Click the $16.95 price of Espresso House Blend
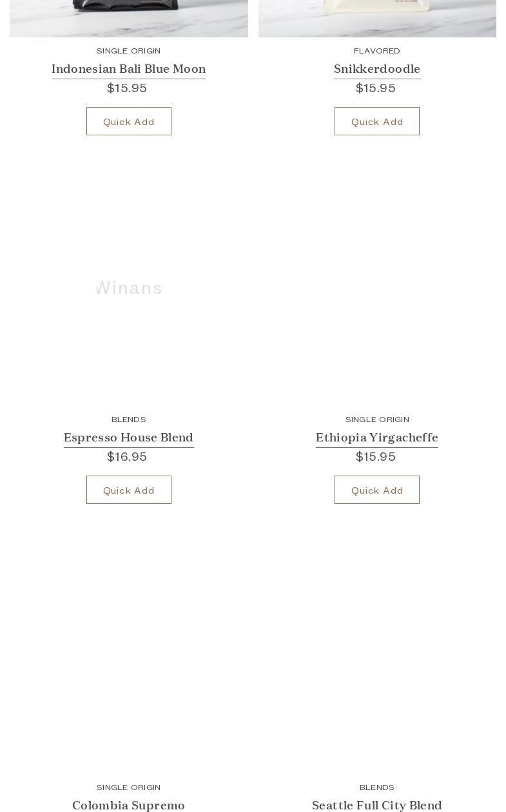Image resolution: width=506 pixels, height=812 pixels. click(127, 457)
